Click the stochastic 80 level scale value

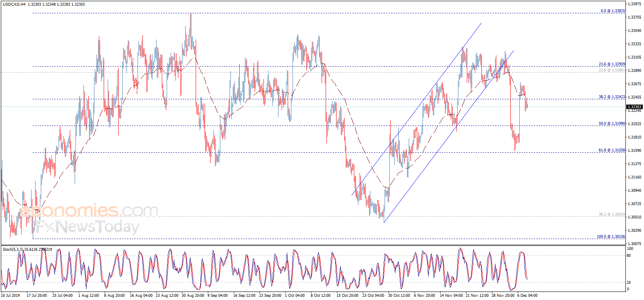click(629, 256)
